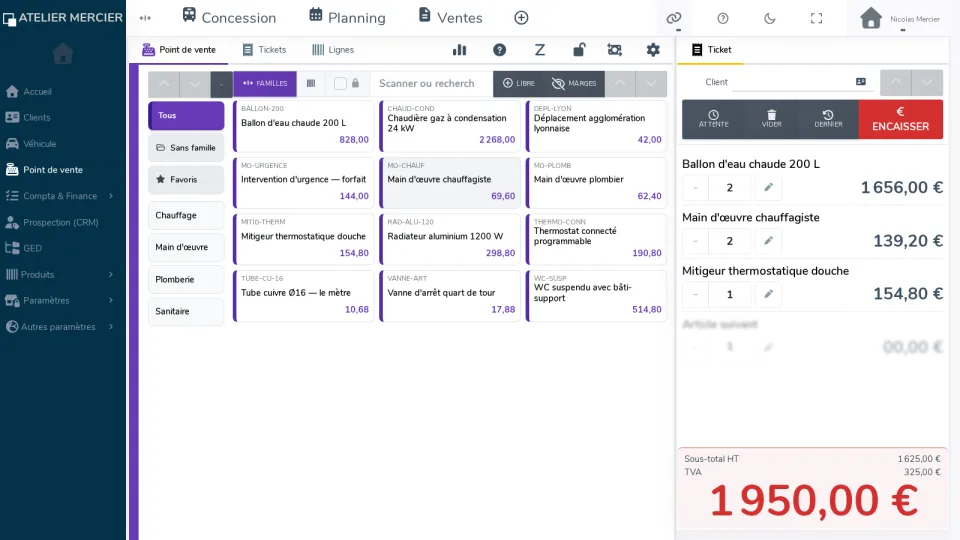
Task: Click the Ballon d'eau chaude quantity field
Action: (x=730, y=187)
